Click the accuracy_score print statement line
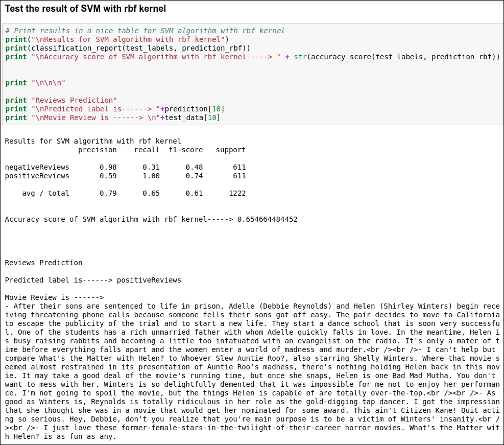This screenshot has height=445, width=504. pyautogui.click(x=253, y=57)
